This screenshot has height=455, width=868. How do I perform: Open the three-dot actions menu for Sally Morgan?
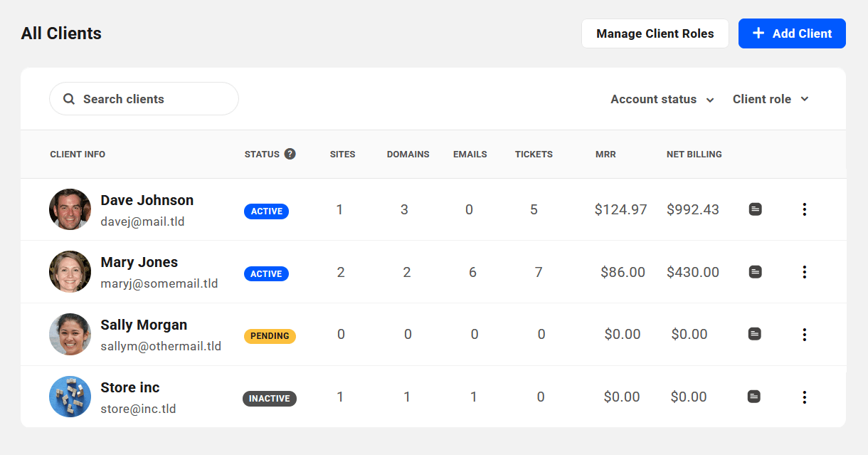coord(805,334)
